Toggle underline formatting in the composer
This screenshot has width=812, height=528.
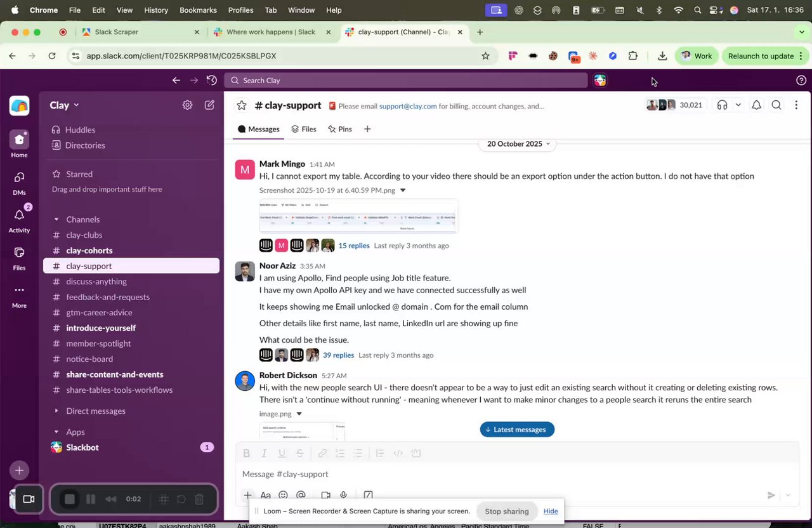[x=282, y=453]
